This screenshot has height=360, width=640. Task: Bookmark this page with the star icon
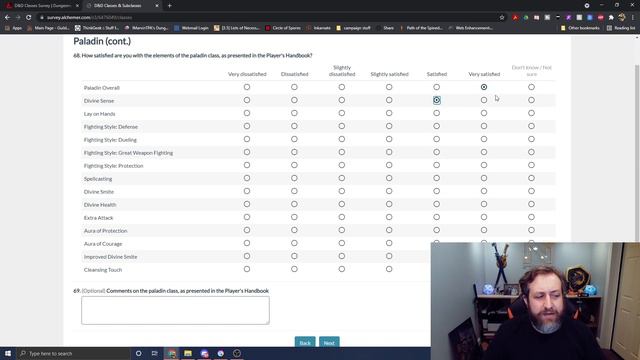pyautogui.click(x=502, y=18)
